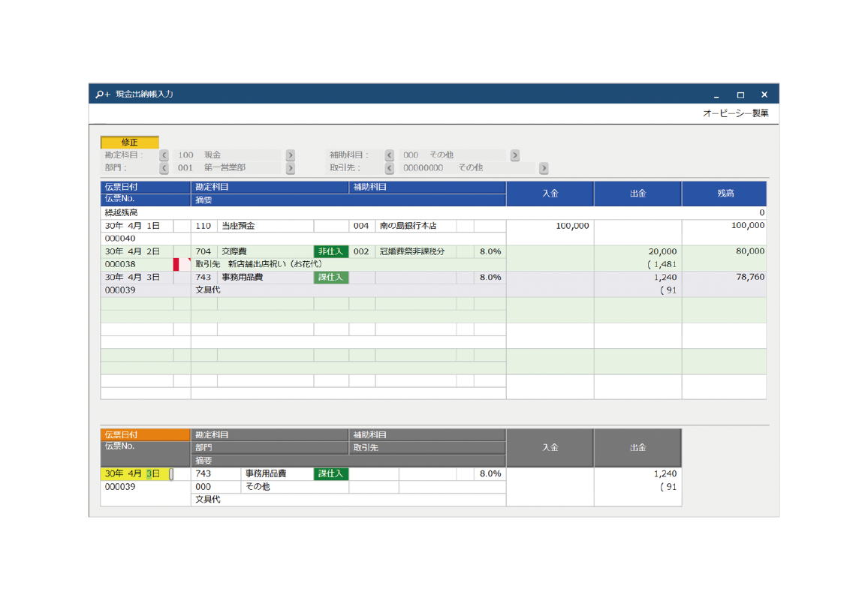This screenshot has width=868, height=598.
Task: Go to next 勘定科目 using the right arrow
Action: tap(291, 155)
